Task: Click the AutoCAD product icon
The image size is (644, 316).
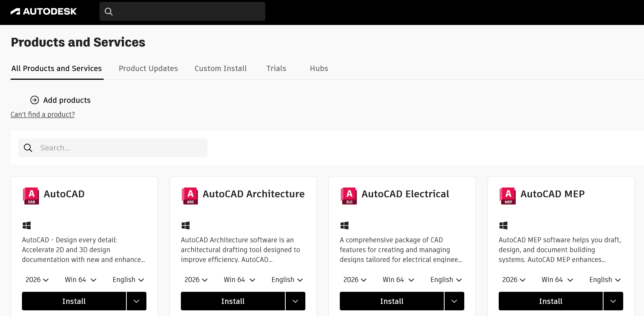Action: pyautogui.click(x=31, y=196)
